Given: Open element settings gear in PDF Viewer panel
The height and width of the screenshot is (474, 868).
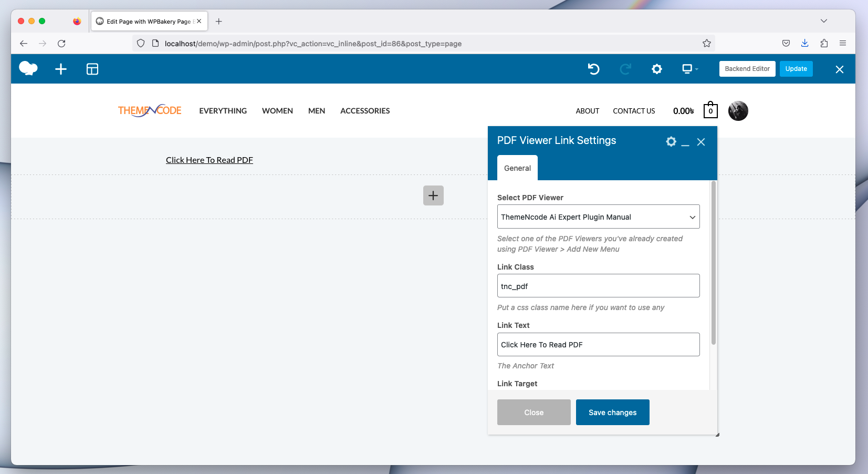Looking at the screenshot, I should pos(671,141).
